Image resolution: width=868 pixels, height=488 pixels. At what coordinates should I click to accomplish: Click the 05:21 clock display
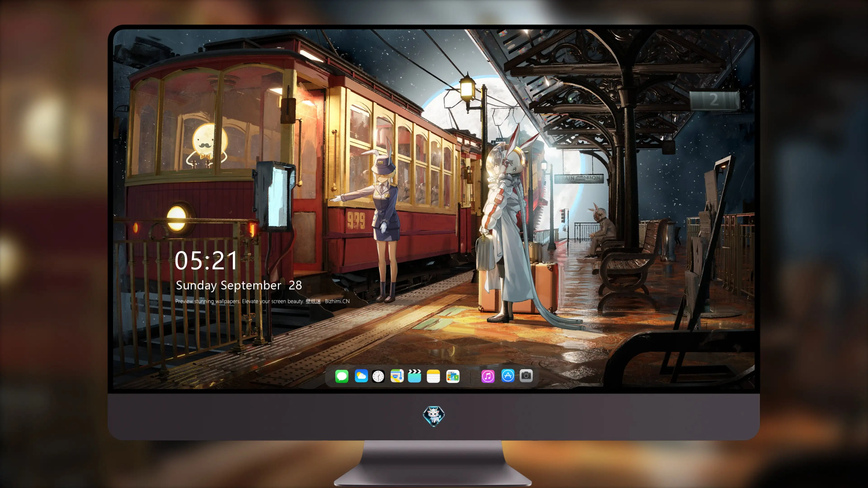tap(206, 260)
